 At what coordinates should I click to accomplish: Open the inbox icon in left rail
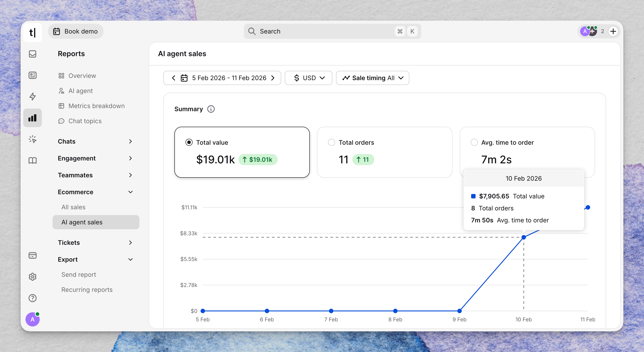pos(33,54)
